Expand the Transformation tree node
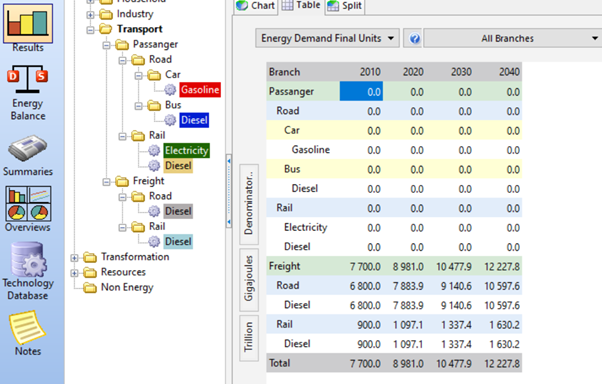 [x=74, y=258]
